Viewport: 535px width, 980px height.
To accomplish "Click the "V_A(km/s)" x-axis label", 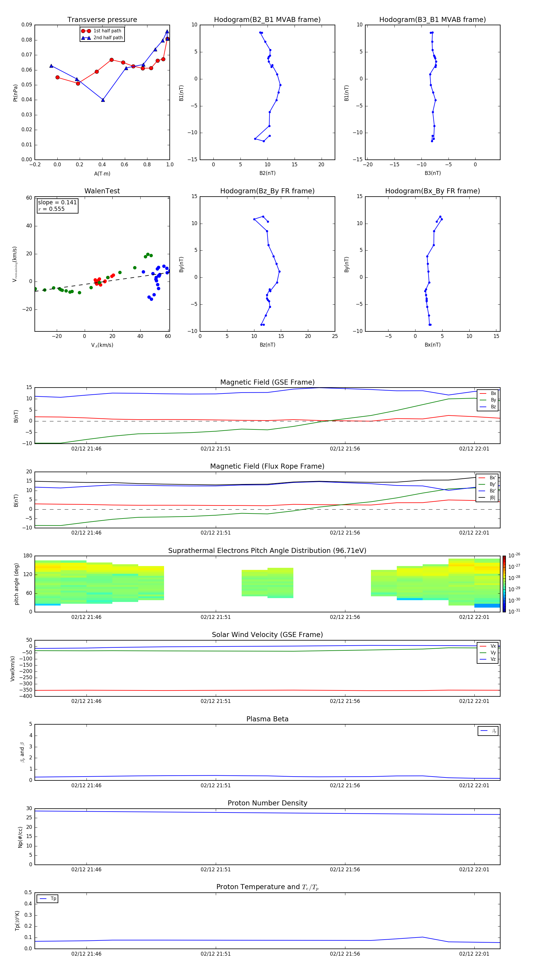I will click(x=102, y=345).
